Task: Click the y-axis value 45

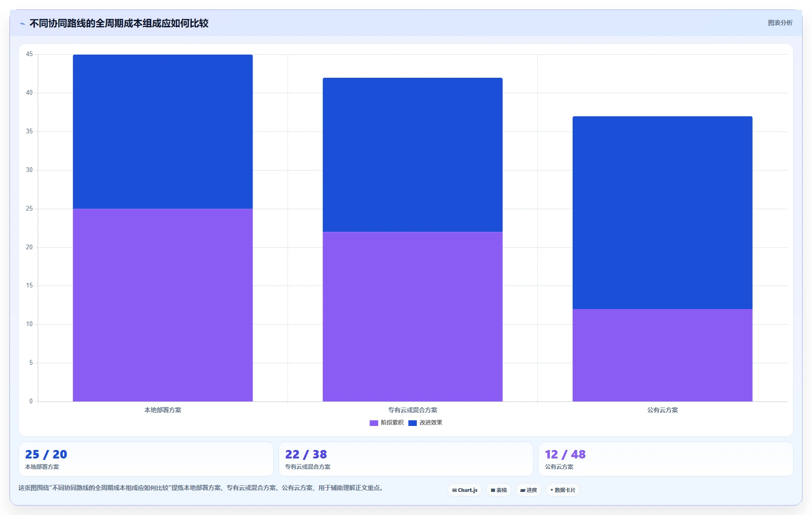Action: coord(29,54)
